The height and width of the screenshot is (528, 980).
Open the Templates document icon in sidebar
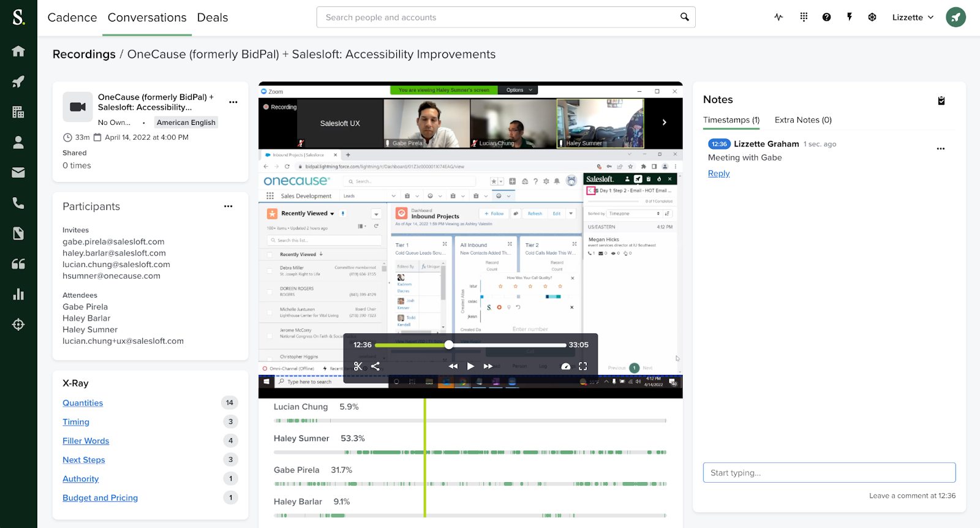18,233
